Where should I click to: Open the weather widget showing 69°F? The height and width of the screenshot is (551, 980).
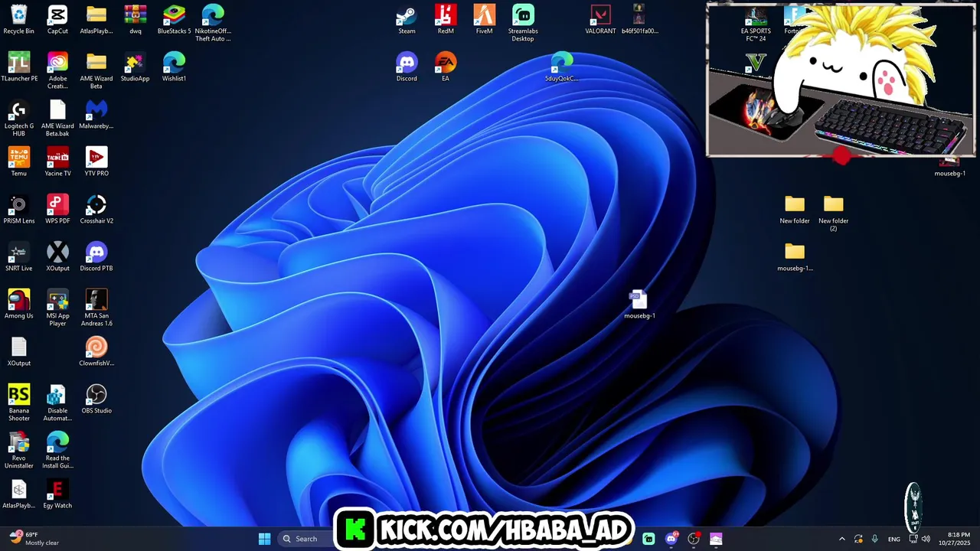(34, 539)
